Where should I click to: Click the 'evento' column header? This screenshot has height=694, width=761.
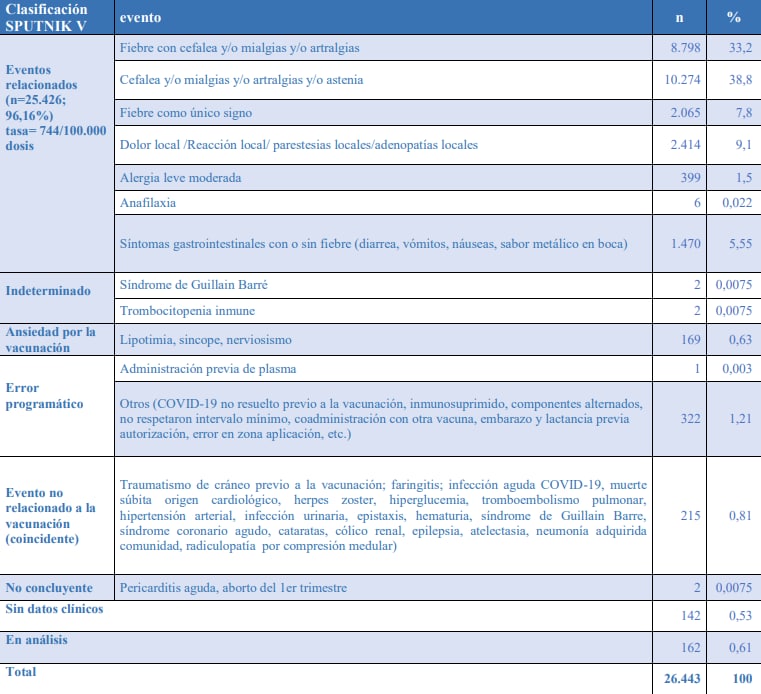[x=140, y=17]
